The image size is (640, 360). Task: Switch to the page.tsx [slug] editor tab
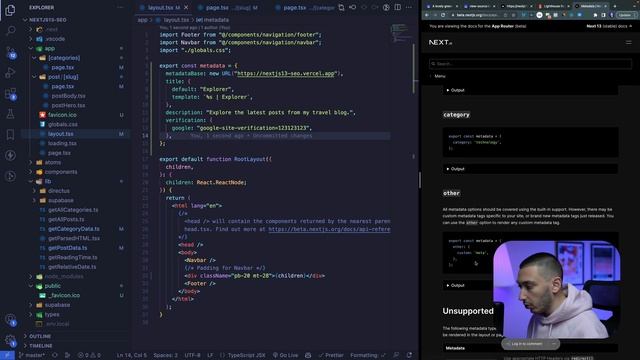click(227, 7)
